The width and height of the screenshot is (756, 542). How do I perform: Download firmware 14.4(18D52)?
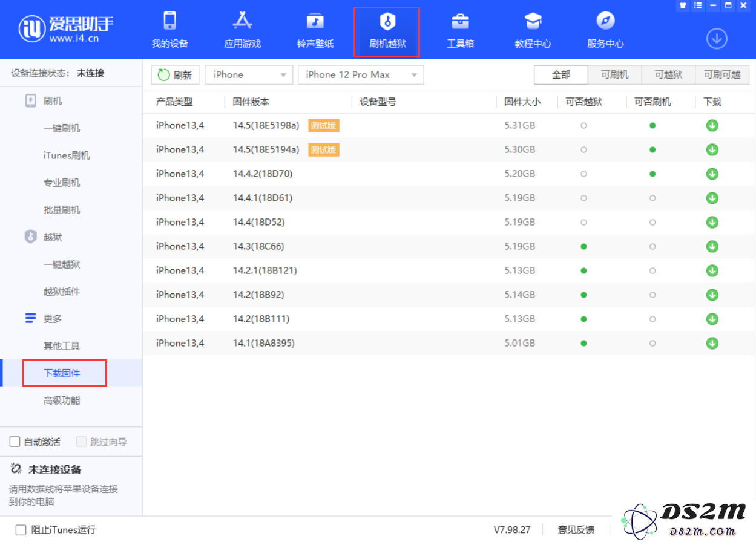pos(712,223)
